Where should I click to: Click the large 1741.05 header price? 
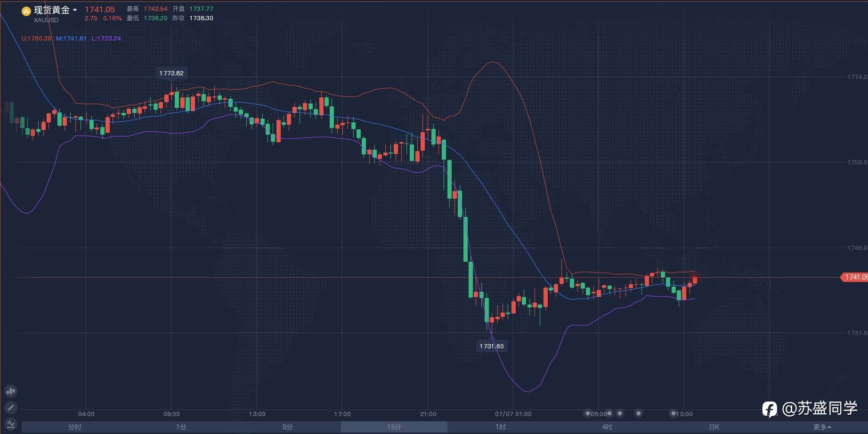[x=100, y=9]
